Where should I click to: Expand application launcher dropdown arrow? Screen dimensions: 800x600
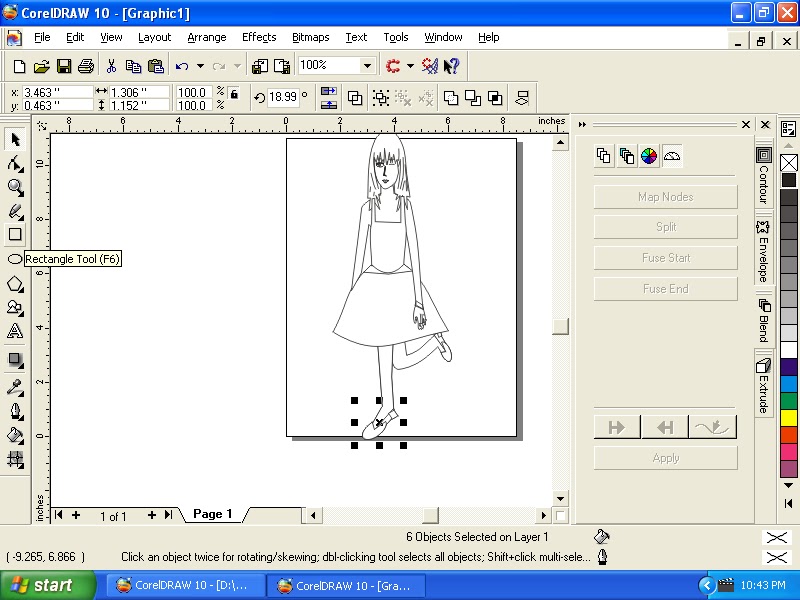(x=410, y=66)
